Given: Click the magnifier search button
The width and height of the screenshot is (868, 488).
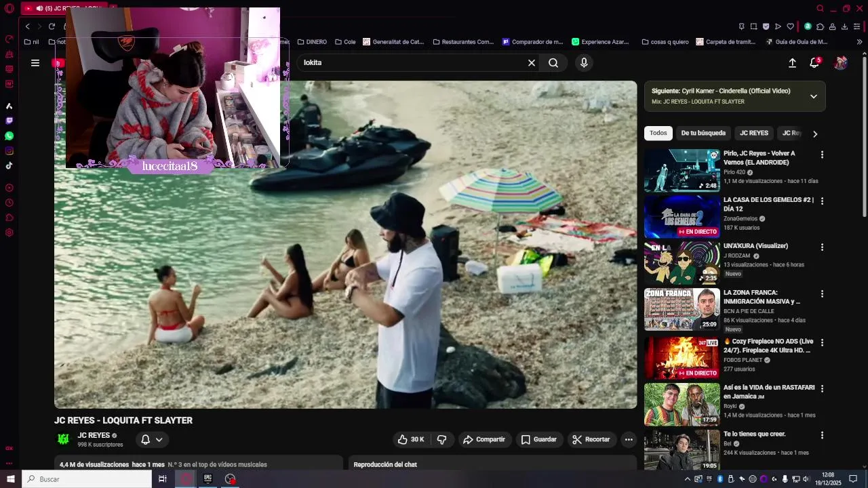Looking at the screenshot, I should click(553, 63).
